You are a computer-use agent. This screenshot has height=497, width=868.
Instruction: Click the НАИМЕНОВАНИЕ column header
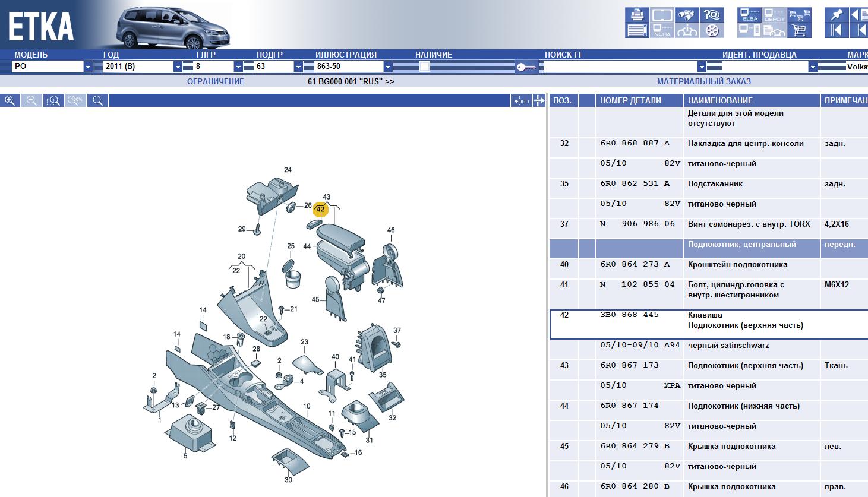720,101
